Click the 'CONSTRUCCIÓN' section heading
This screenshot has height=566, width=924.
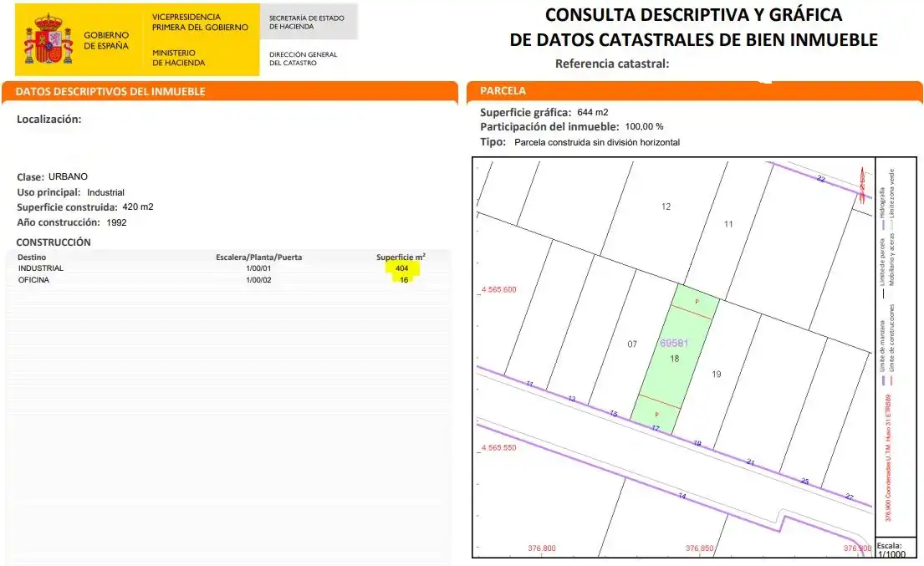pos(54,242)
